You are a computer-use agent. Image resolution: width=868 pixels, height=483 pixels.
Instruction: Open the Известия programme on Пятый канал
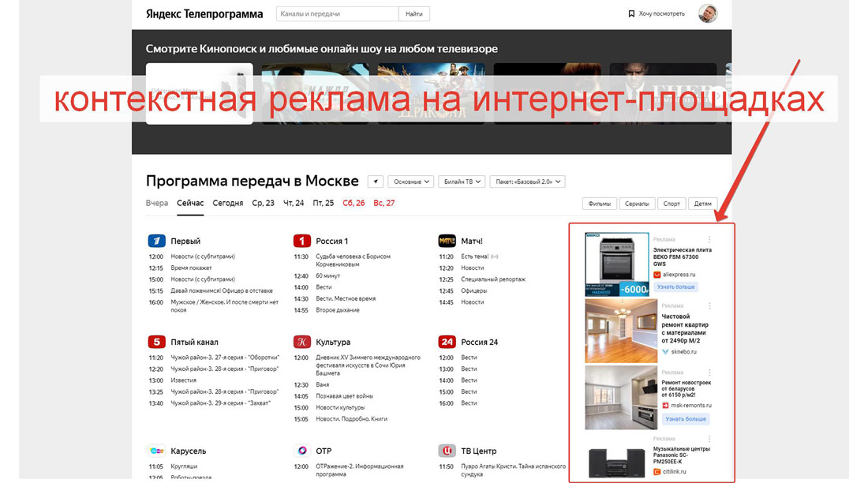tap(183, 380)
